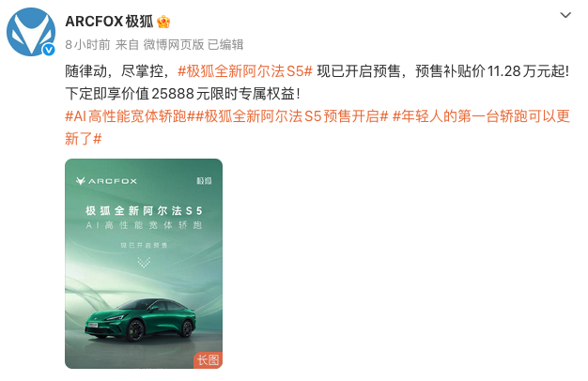Open the ARCFOX profile avatar
The height and width of the screenshot is (381, 588).
[31, 32]
